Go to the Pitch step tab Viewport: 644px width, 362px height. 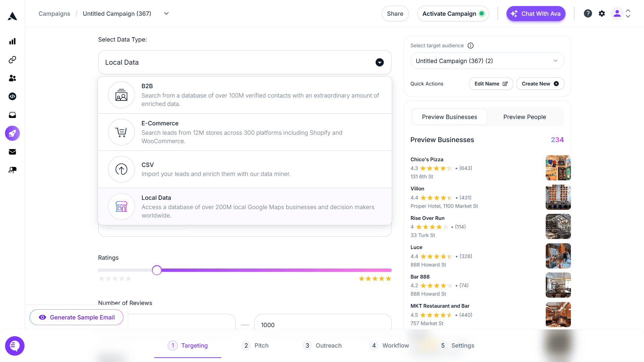(255, 346)
